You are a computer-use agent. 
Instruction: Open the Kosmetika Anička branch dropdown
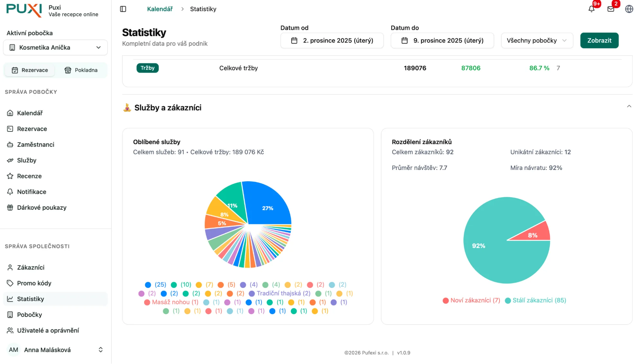55,48
